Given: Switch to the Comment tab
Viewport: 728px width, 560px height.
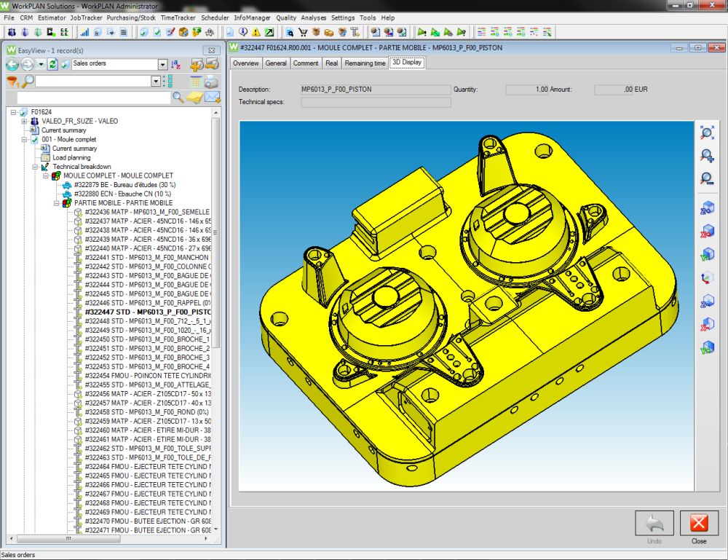Looking at the screenshot, I should point(306,63).
